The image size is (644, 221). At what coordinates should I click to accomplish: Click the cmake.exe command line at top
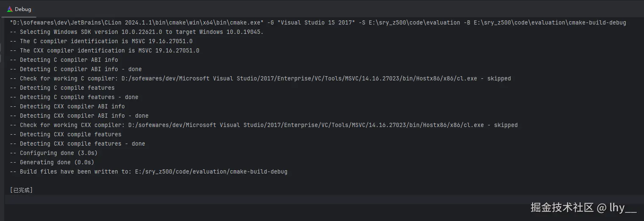coord(318,22)
